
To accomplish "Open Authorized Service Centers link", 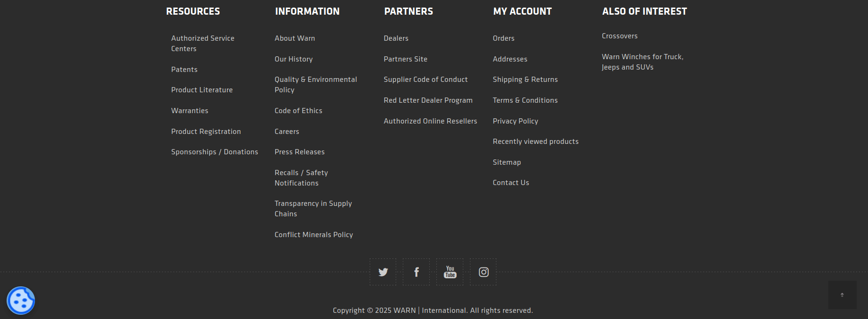I will [x=202, y=43].
